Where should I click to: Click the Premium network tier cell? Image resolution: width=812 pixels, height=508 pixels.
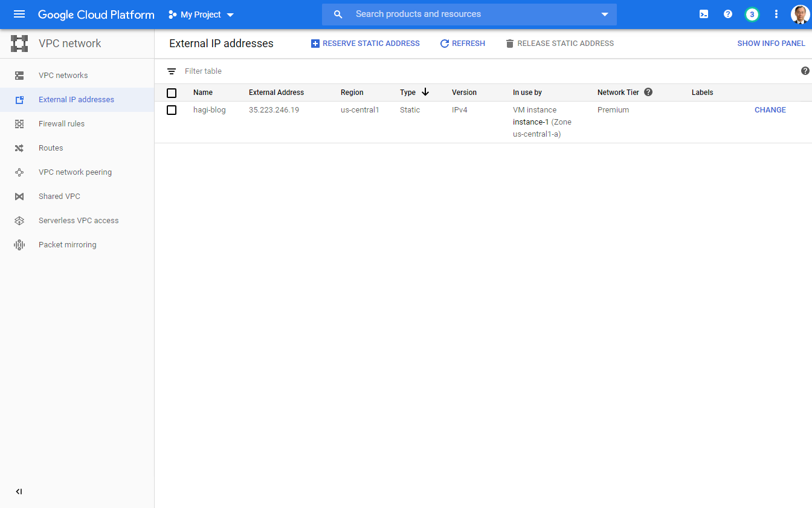click(613, 110)
